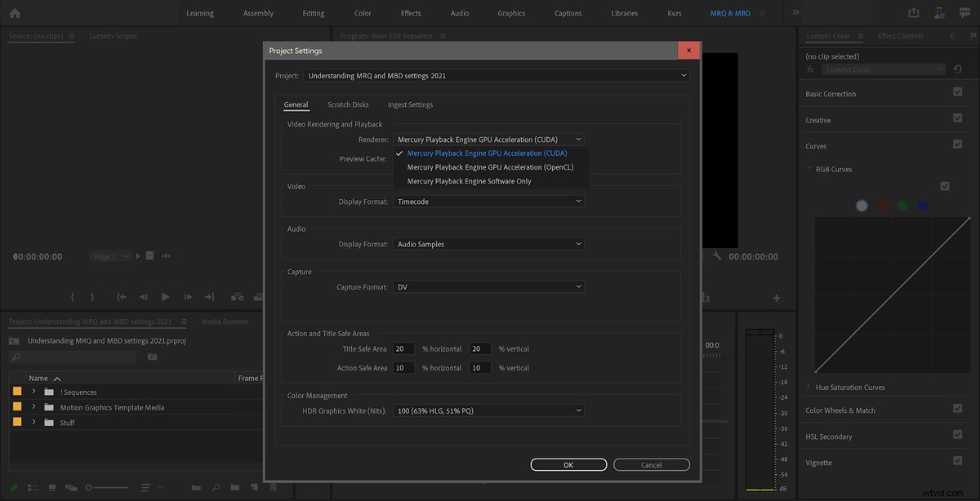Open the Audio Display Format dropdown
The image size is (980, 501).
click(488, 243)
